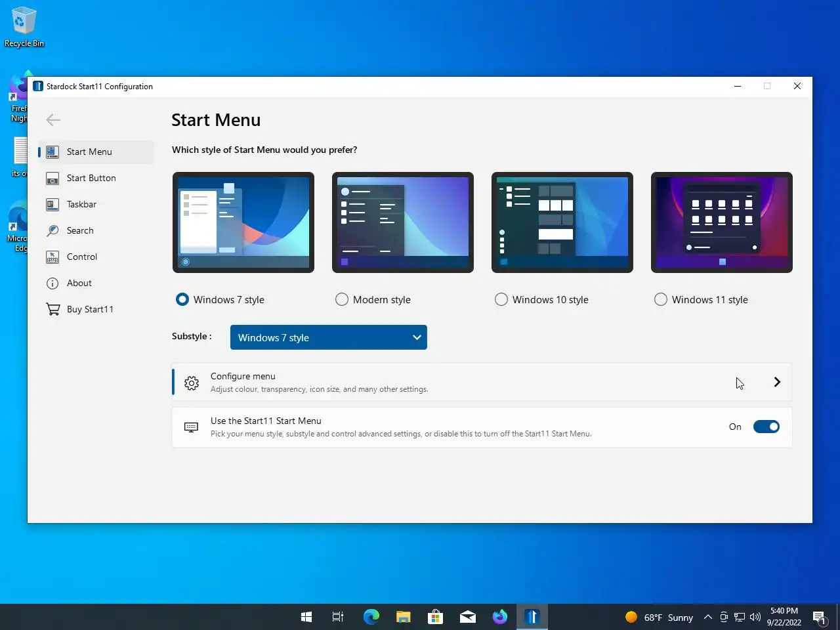Expand Configure menu with the chevron arrow
This screenshot has height=630, width=840.
[777, 382]
